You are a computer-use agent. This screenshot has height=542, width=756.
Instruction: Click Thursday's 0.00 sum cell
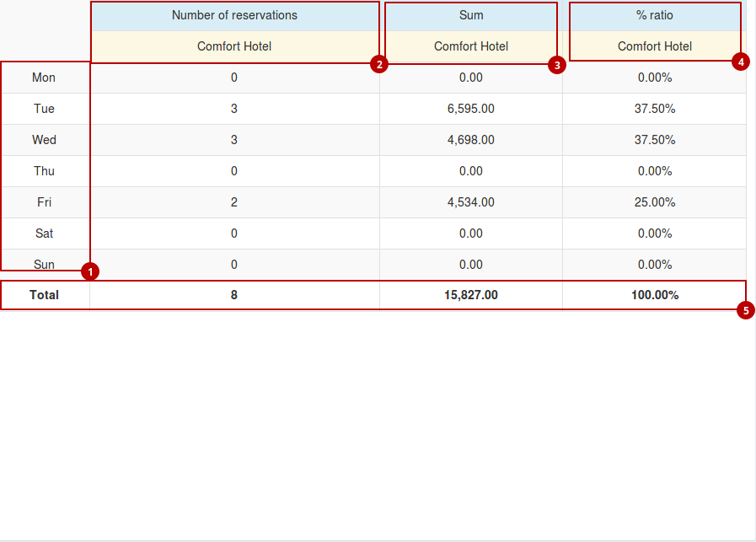[x=471, y=171]
